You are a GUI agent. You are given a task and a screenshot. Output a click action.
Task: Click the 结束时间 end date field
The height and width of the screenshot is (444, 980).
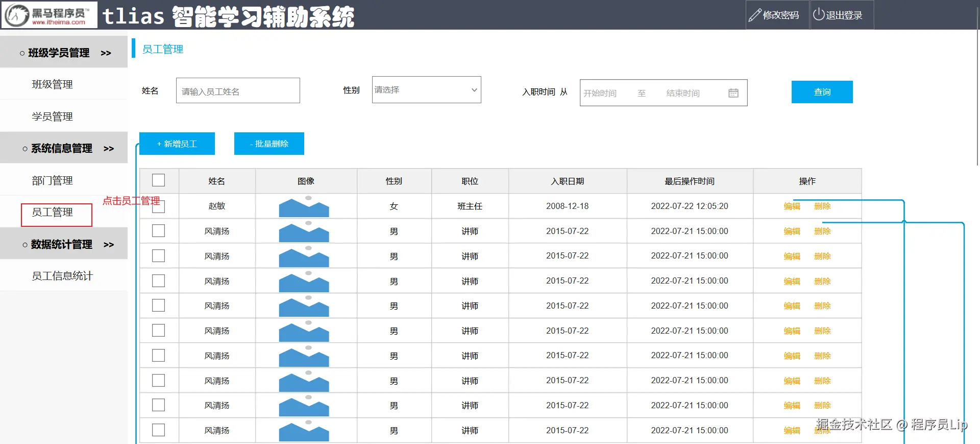tap(683, 93)
